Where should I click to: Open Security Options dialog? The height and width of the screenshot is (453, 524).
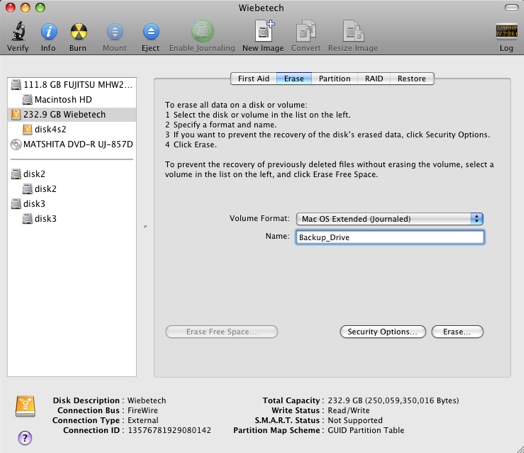pos(383,332)
